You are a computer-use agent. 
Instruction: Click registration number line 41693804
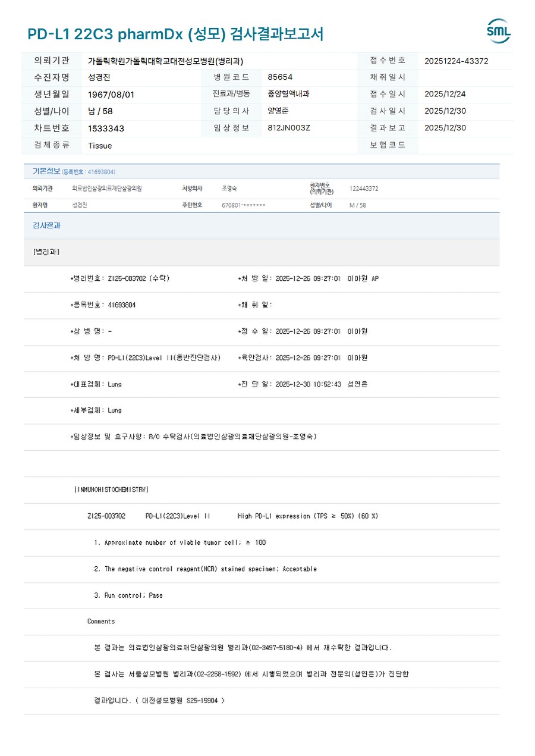tap(103, 305)
